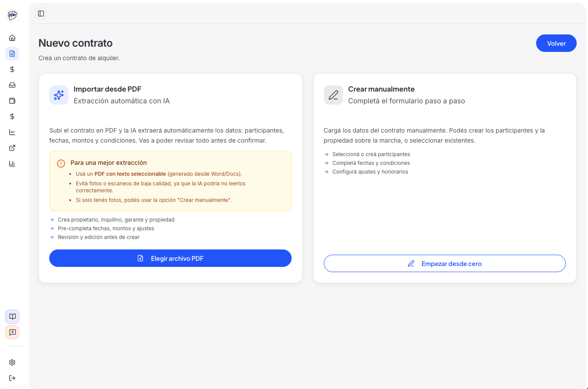Open the Settings gear icon
The width and height of the screenshot is (588, 389).
(x=12, y=362)
